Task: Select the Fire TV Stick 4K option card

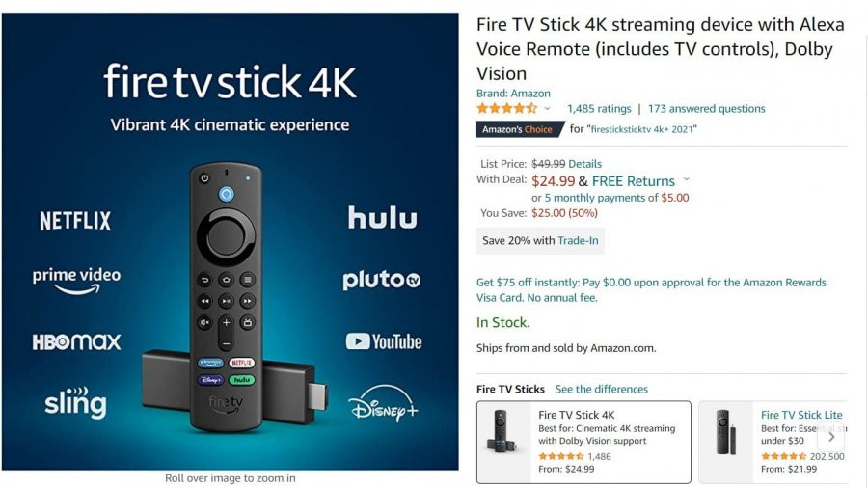Action: point(583,442)
